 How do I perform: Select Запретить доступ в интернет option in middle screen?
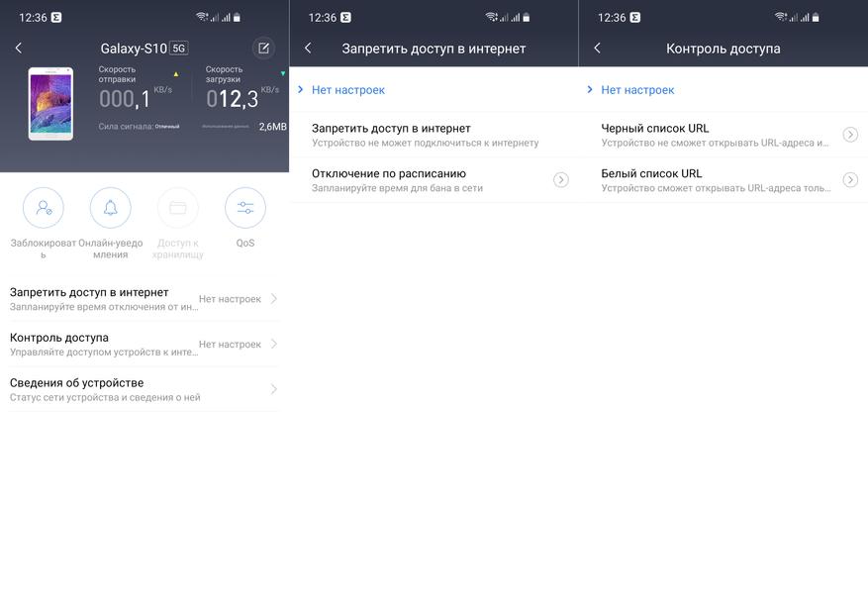click(434, 135)
